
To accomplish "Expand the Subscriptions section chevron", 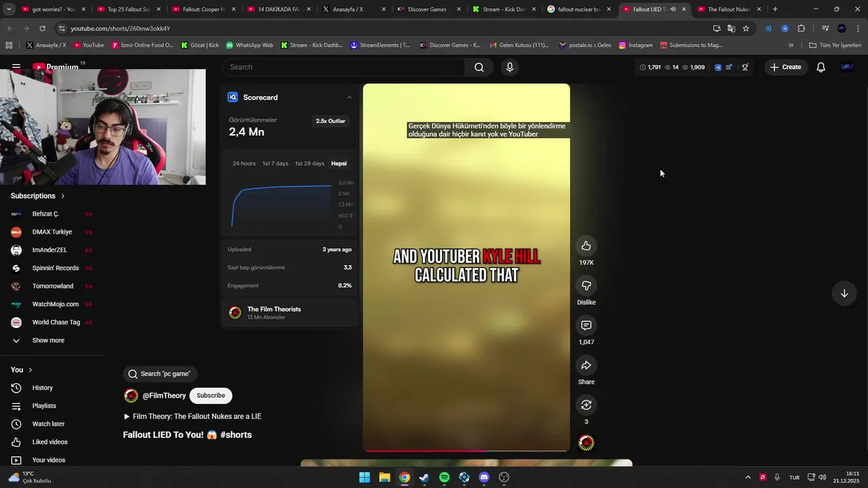I will pos(63,196).
